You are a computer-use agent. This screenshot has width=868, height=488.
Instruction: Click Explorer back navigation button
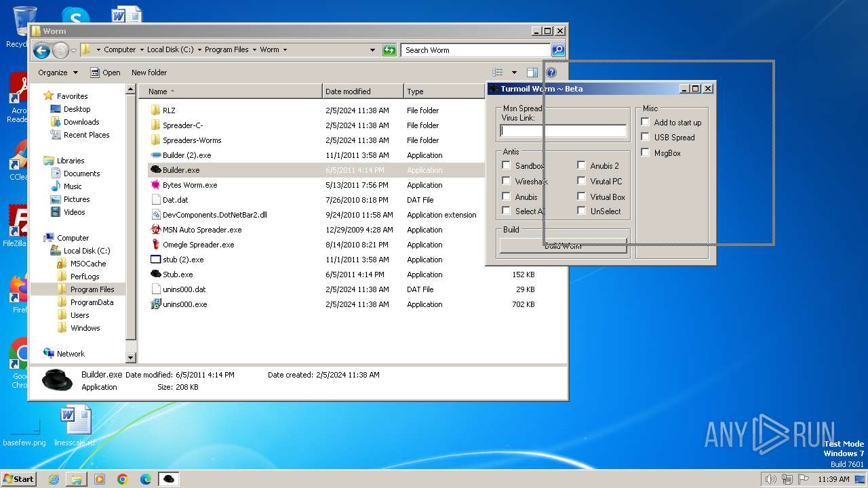(41, 50)
